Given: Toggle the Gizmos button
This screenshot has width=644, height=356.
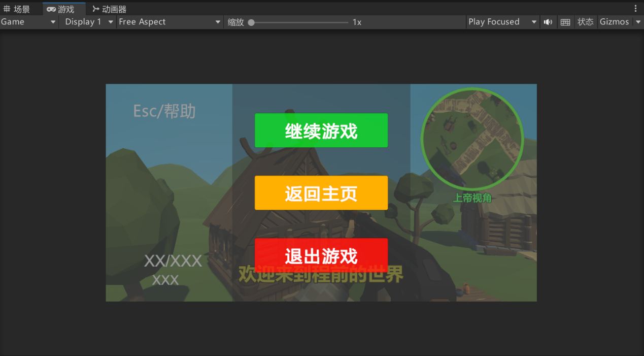Looking at the screenshot, I should (x=615, y=22).
